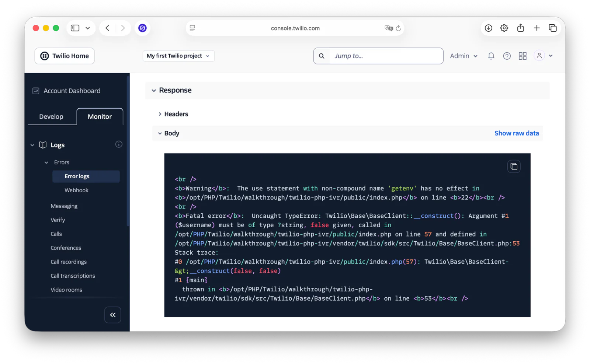Go to Twilio Home
Image resolution: width=590 pixels, height=364 pixels.
64,56
